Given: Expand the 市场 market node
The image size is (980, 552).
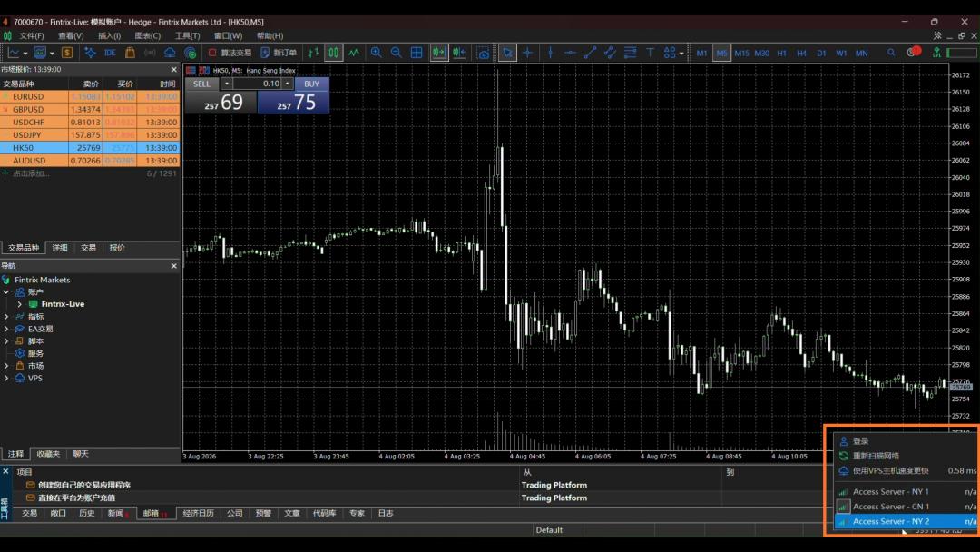Looking at the screenshot, I should click(6, 366).
